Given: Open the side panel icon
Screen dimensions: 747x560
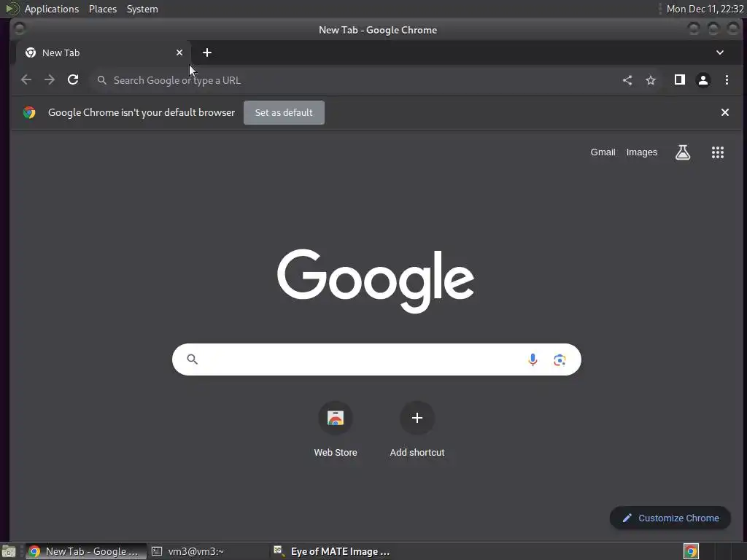Looking at the screenshot, I should click(680, 80).
